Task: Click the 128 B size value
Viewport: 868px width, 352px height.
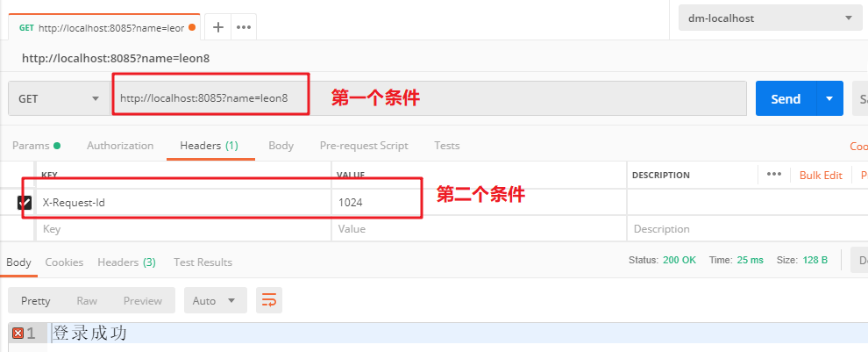Action: pyautogui.click(x=815, y=260)
